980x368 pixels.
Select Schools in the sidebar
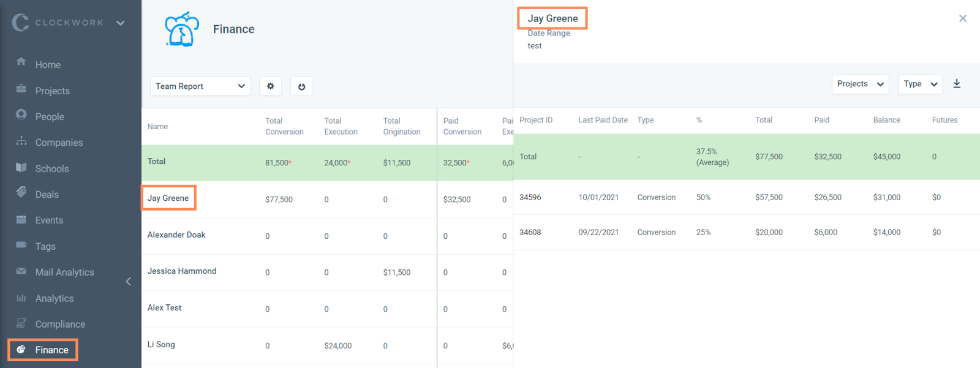(x=52, y=169)
